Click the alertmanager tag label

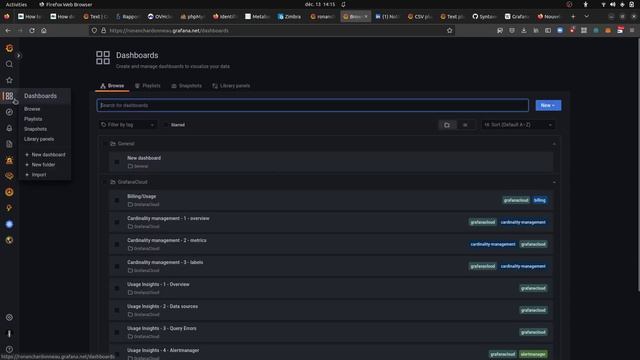(x=533, y=354)
